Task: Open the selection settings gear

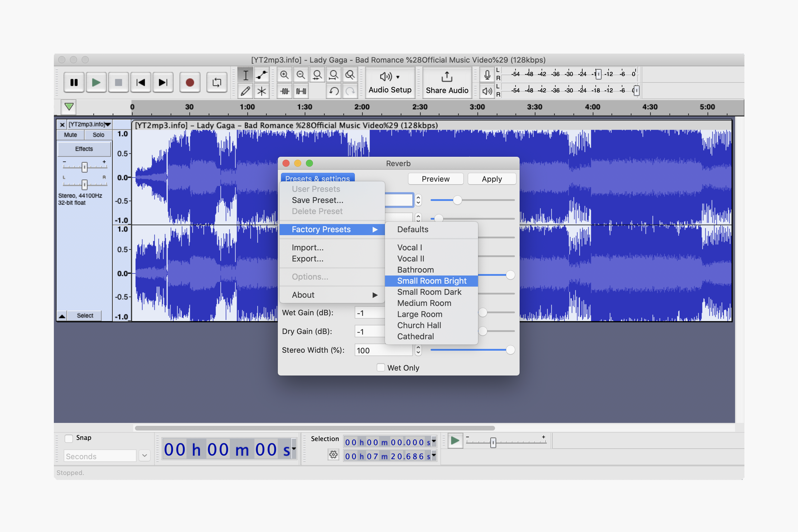Action: pos(333,455)
